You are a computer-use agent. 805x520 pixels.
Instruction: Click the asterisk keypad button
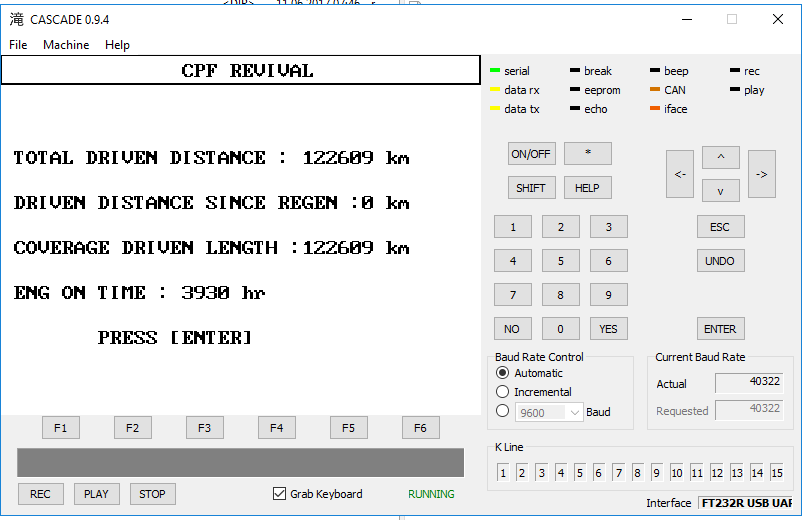[587, 153]
